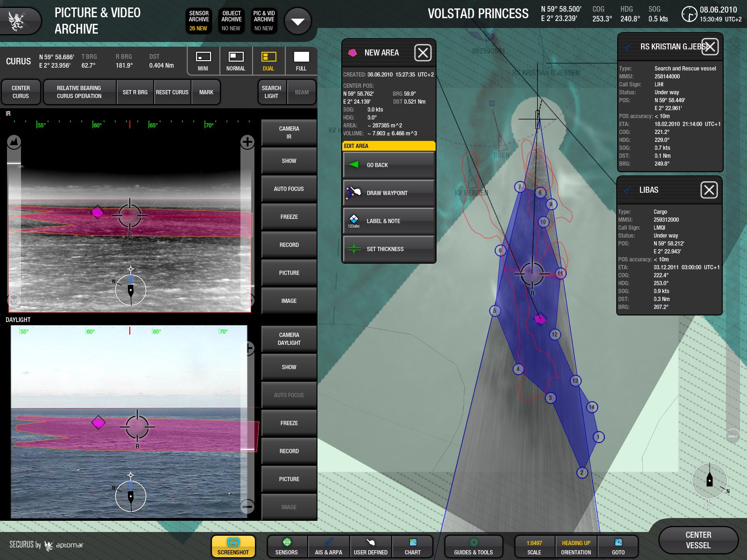Open the Goto tool
The image size is (747, 560).
(x=619, y=546)
